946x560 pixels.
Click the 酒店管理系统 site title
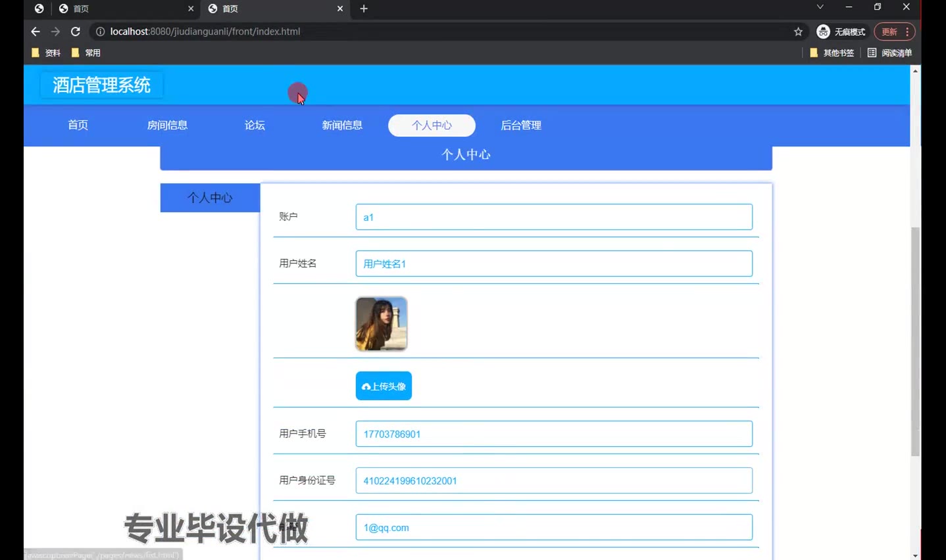[101, 85]
